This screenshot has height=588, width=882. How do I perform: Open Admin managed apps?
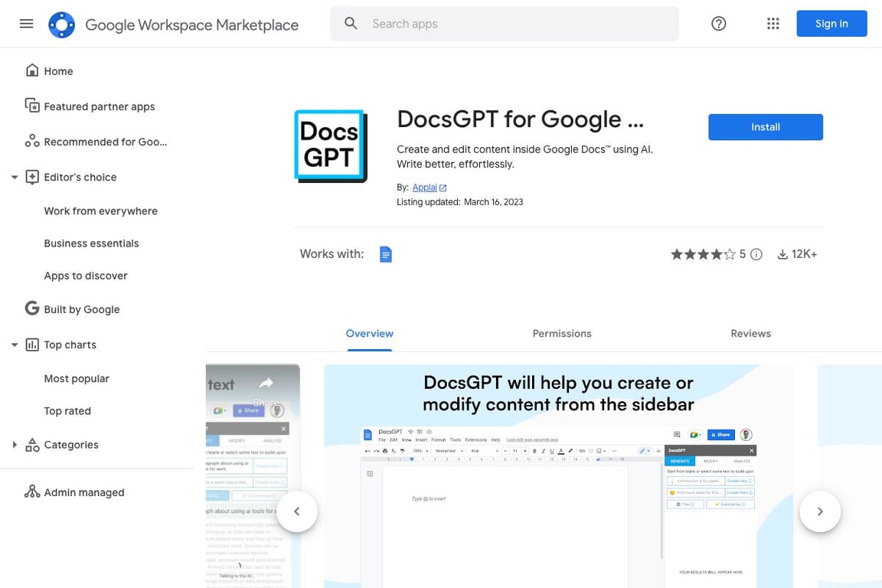[83, 492]
